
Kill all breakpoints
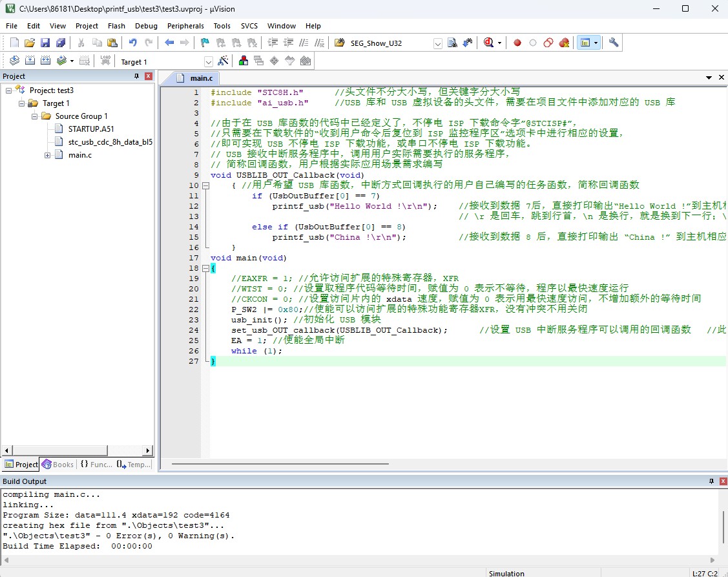click(x=564, y=43)
